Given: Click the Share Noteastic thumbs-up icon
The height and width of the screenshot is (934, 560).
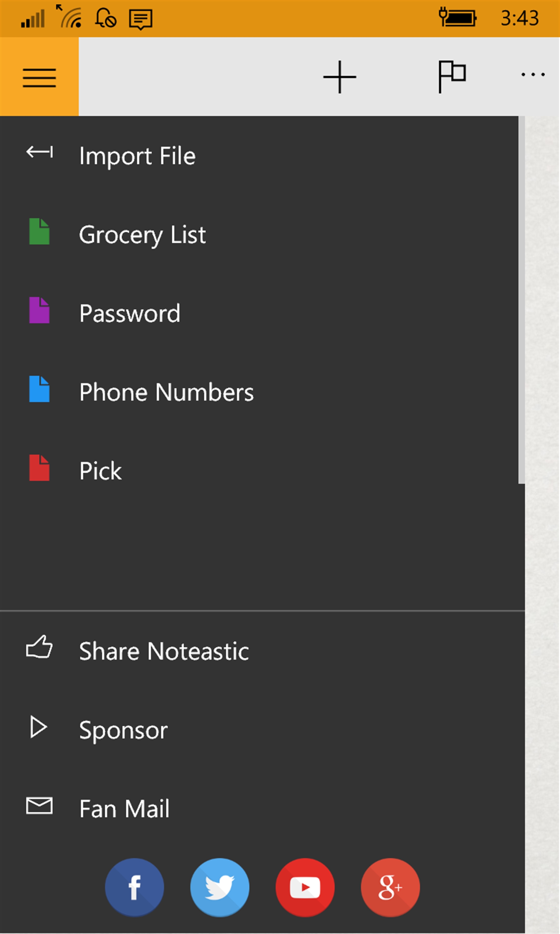Looking at the screenshot, I should click(x=39, y=647).
